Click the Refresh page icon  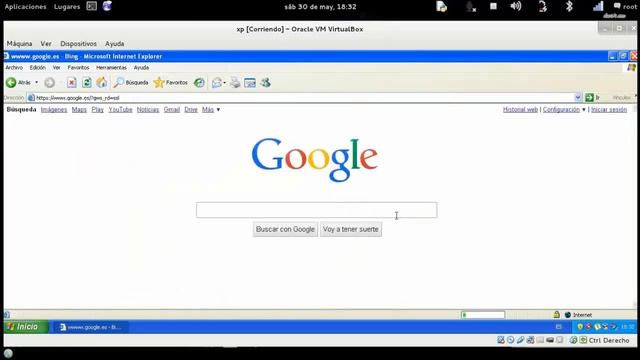87,83
